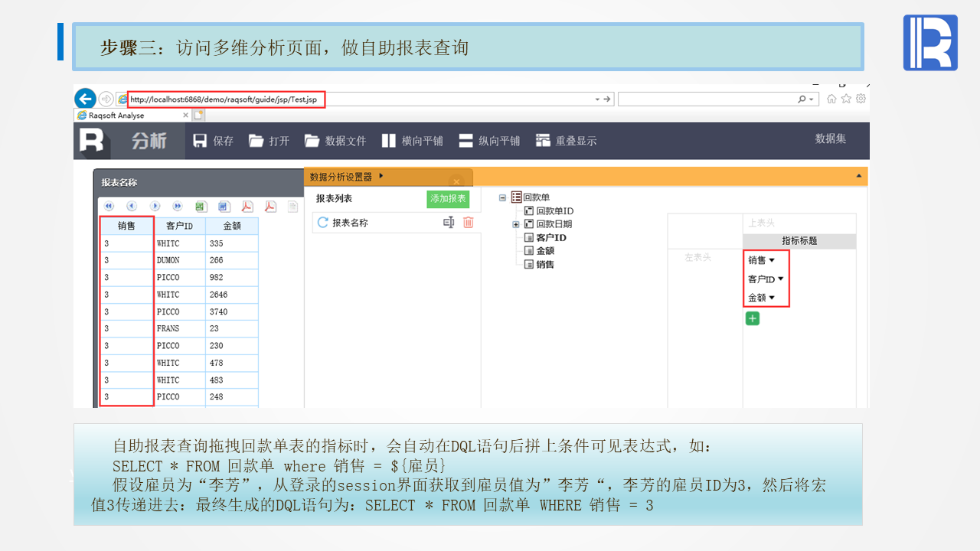Expand the 回款日期 tree node
980x551 pixels.
516,224
